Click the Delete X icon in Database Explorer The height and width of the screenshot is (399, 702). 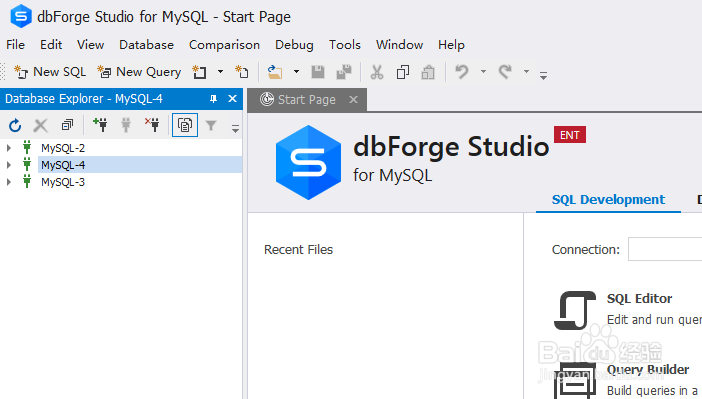(41, 125)
